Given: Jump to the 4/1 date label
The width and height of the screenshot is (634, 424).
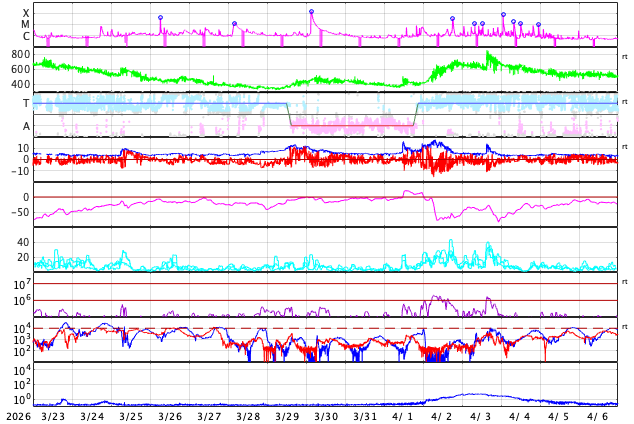Looking at the screenshot, I should click(403, 416).
